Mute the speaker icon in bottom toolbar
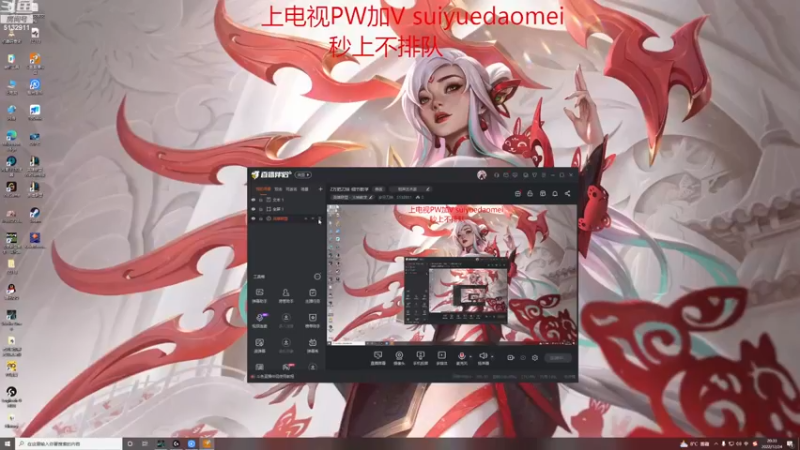 pyautogui.click(x=483, y=356)
